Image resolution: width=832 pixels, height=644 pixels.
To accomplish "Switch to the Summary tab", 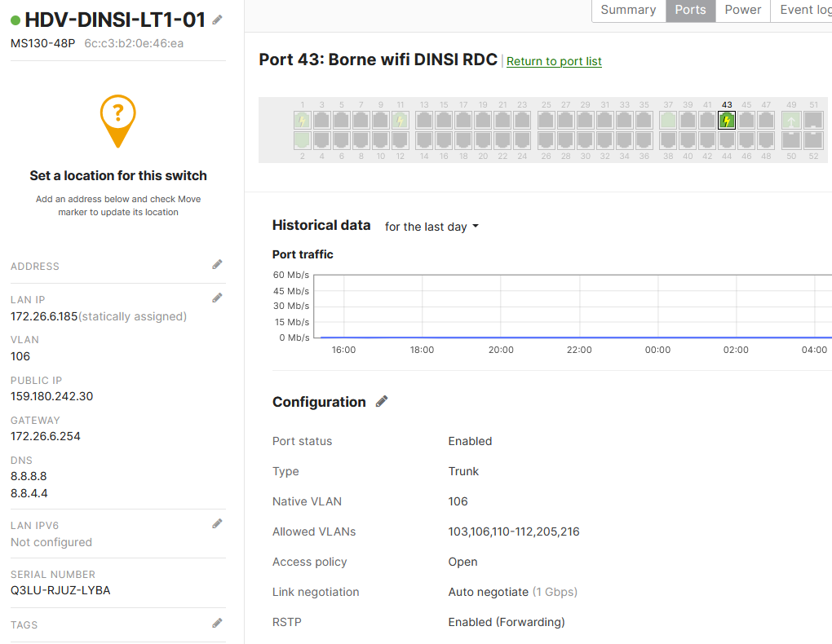I will (628, 10).
